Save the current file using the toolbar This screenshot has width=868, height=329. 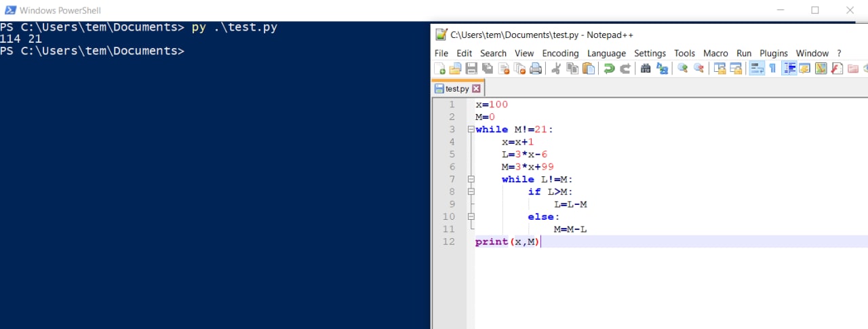pyautogui.click(x=471, y=68)
